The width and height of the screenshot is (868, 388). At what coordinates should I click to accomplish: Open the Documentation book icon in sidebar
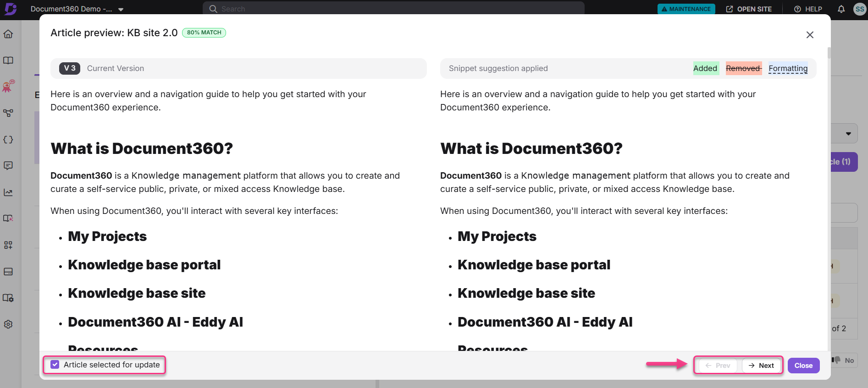click(8, 60)
